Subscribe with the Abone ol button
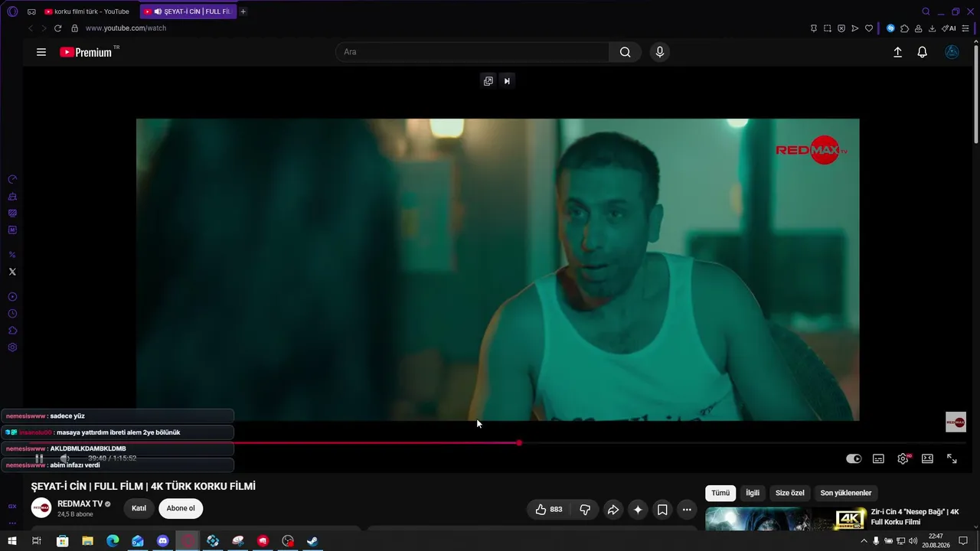Viewport: 980px width, 551px height. coord(181,508)
